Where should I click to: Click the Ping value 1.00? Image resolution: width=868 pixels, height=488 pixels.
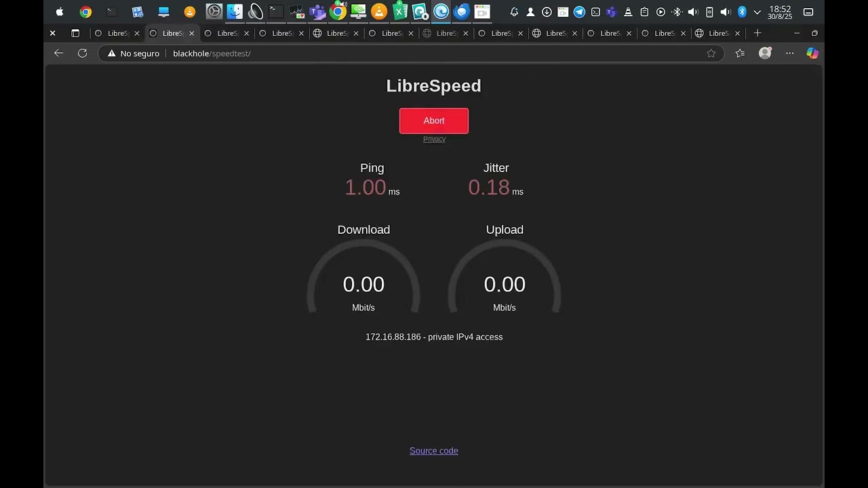(366, 187)
